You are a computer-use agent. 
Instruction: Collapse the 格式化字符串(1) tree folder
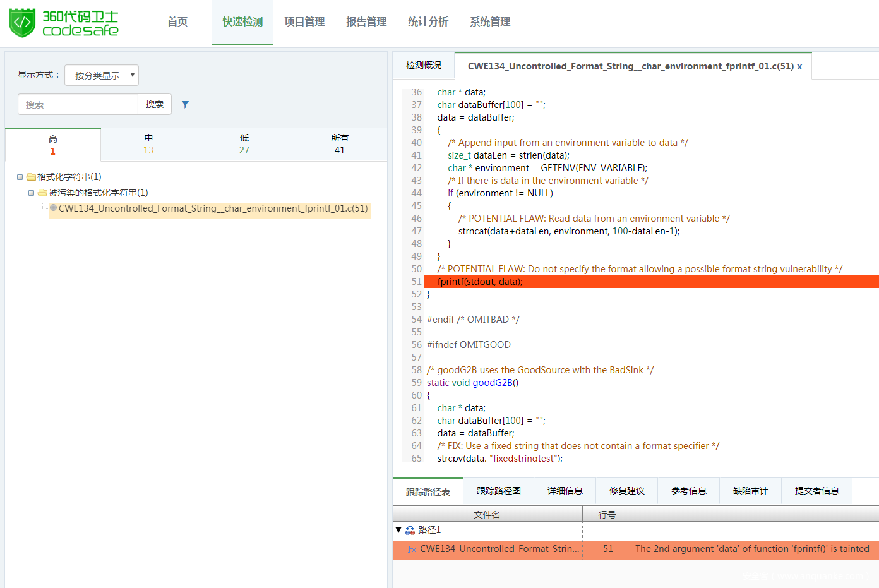tap(20, 177)
